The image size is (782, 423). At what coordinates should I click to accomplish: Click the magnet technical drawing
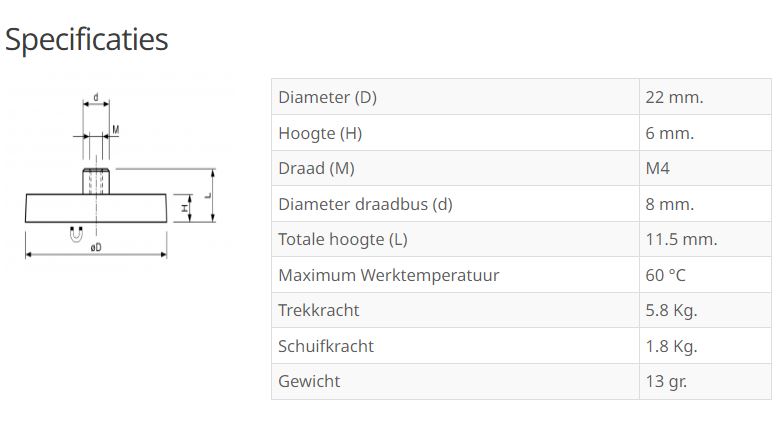tap(120, 180)
